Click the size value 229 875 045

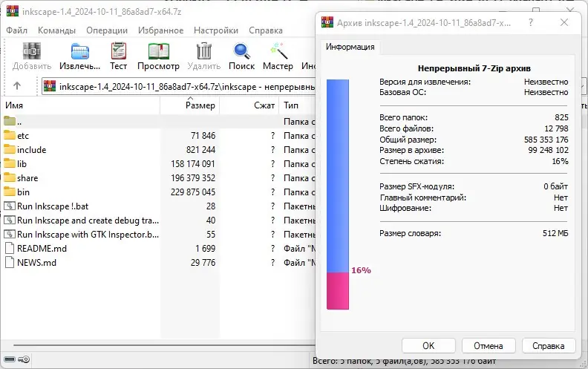193,192
